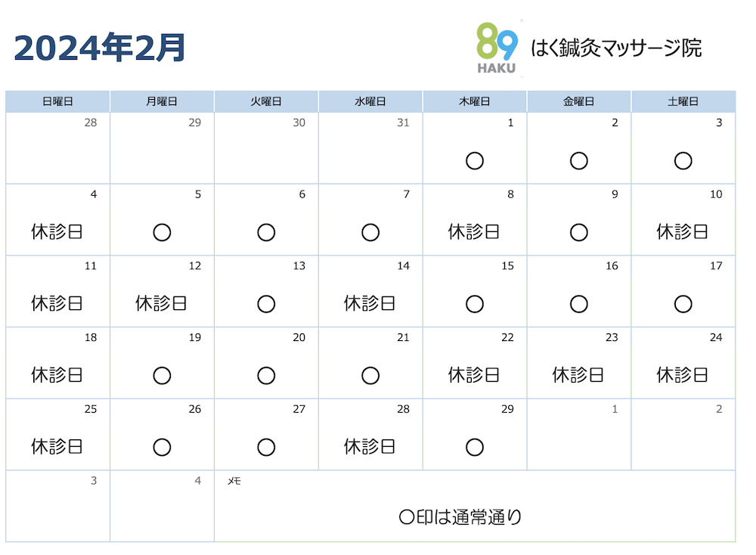
Task: Click the circle mark on February 1
Action: [x=475, y=160]
